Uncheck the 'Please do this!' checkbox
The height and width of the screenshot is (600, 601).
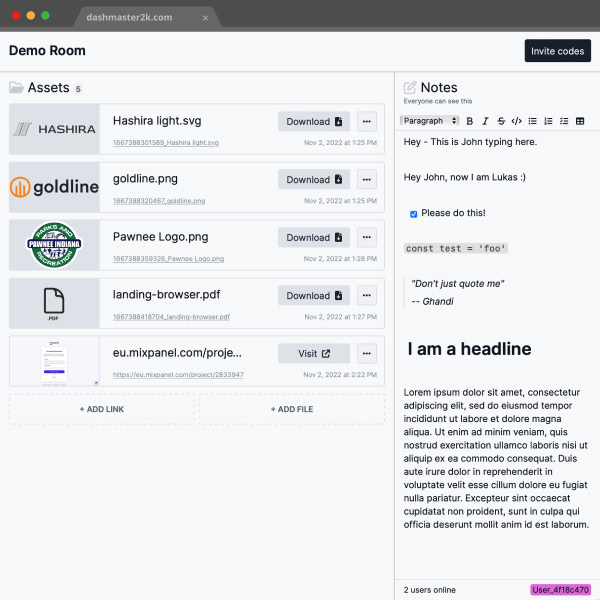[x=414, y=214]
